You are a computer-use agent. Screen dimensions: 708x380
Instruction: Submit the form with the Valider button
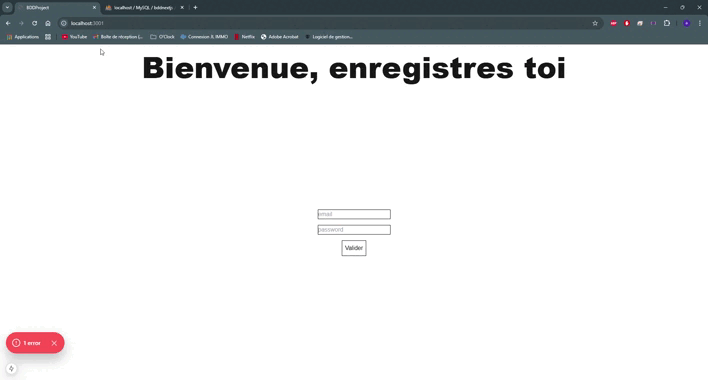click(x=354, y=248)
